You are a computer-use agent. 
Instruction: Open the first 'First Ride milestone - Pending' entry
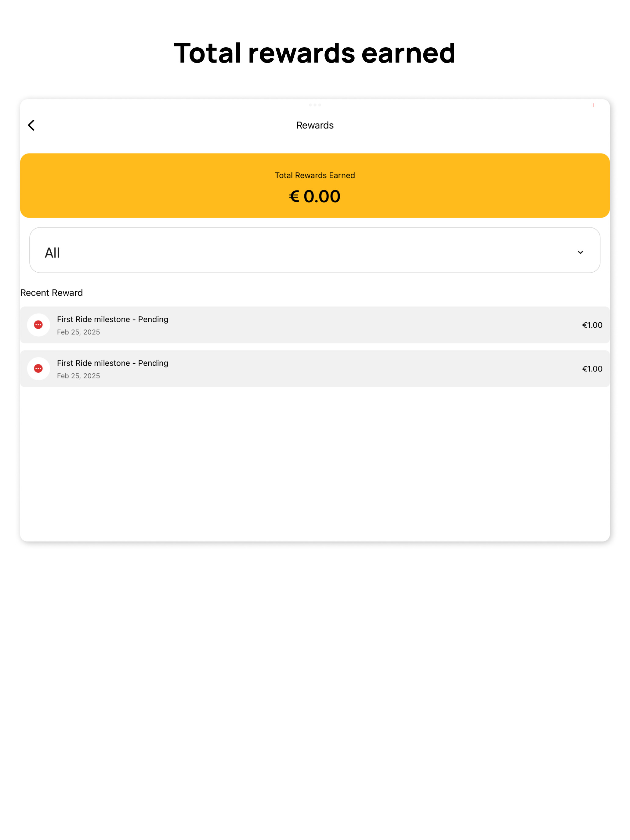[315, 325]
